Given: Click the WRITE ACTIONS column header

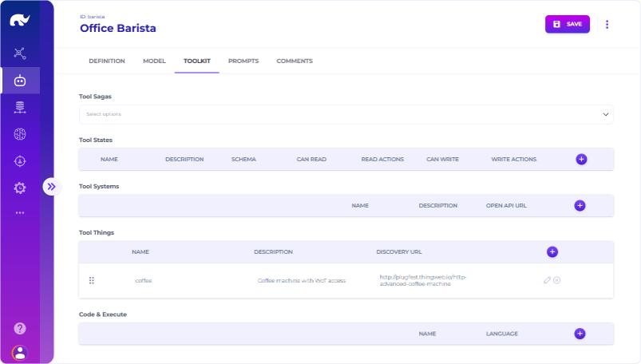Looking at the screenshot, I should click(514, 159).
